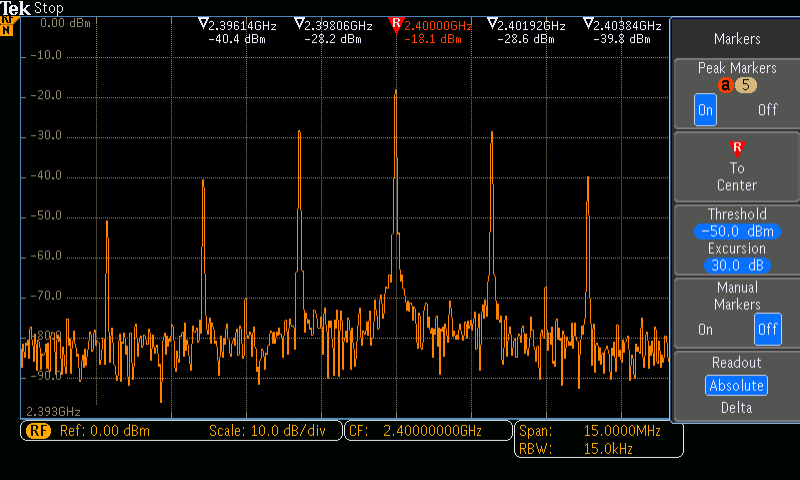This screenshot has width=800, height=480.
Task: Click the peak marker count 5 badge
Action: pyautogui.click(x=745, y=86)
